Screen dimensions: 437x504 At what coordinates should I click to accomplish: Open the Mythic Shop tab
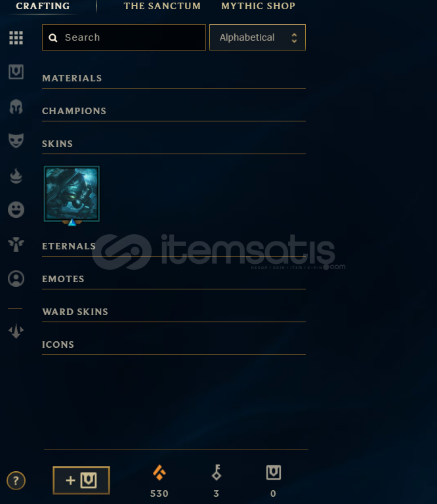coord(259,6)
